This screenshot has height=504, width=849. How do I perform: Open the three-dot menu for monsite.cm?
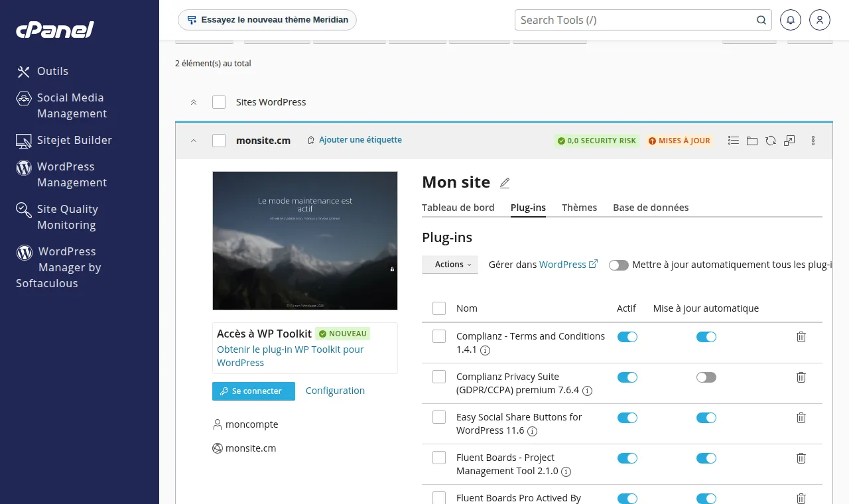[813, 141]
